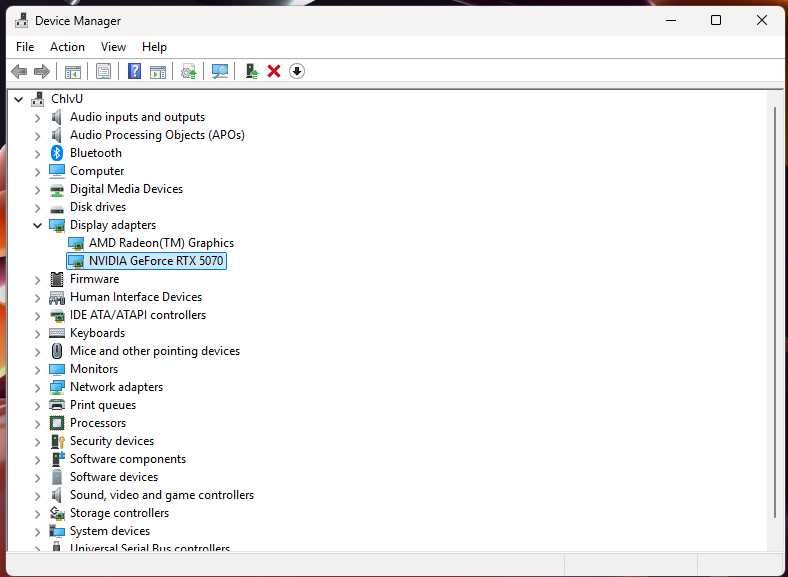This screenshot has height=577, width=788.
Task: Click the Software components puzzle icon
Action: point(57,459)
